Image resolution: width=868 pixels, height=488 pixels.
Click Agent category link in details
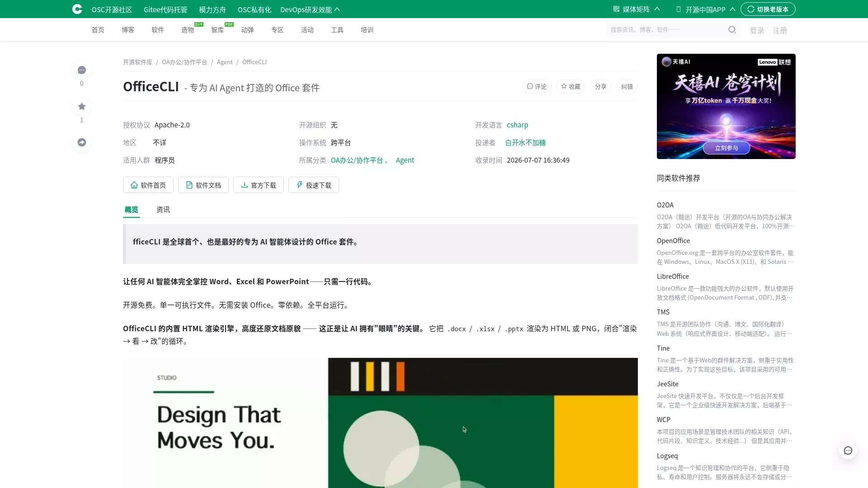click(x=405, y=160)
